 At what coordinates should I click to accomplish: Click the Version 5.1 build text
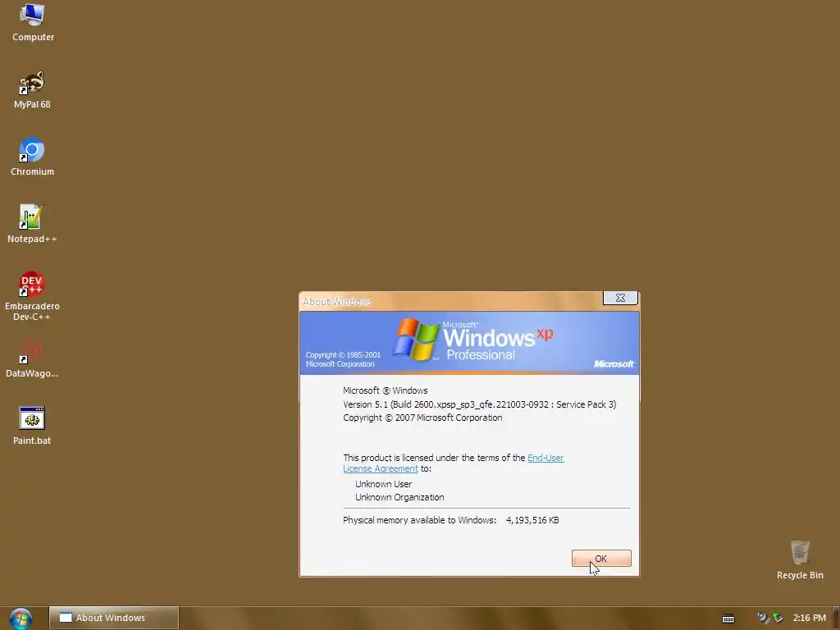click(479, 404)
